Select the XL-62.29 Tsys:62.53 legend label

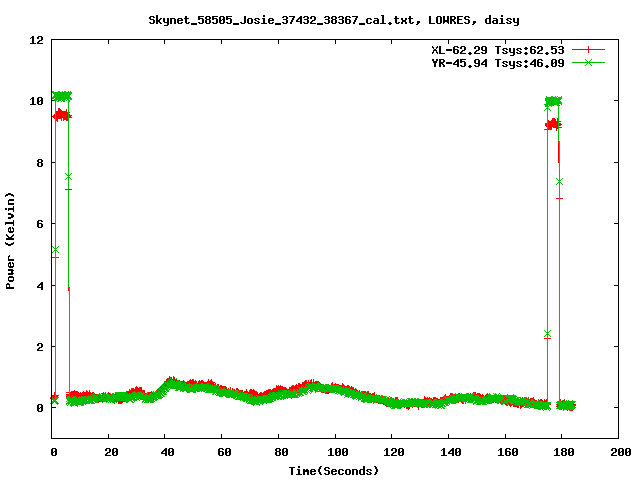pos(498,50)
